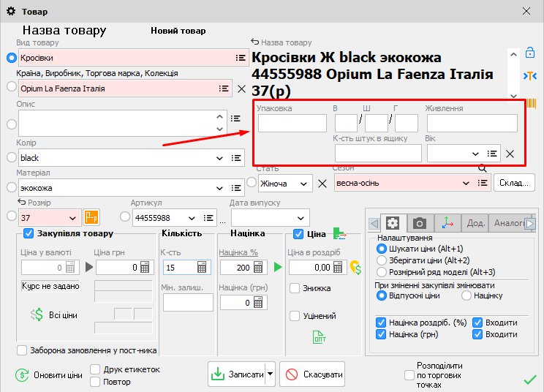The height and width of the screenshot is (392, 544).
Task: Expand the Колір dropdown
Action: (x=220, y=158)
